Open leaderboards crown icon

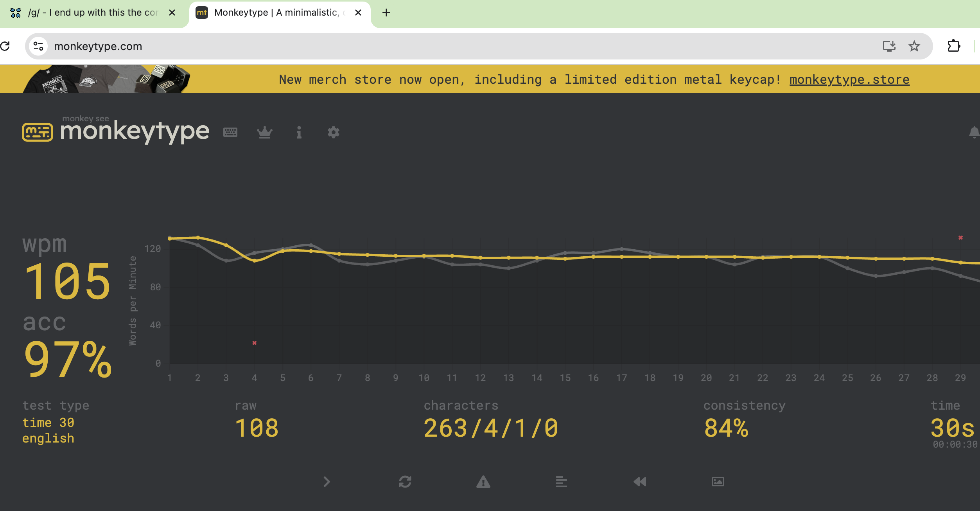[265, 132]
